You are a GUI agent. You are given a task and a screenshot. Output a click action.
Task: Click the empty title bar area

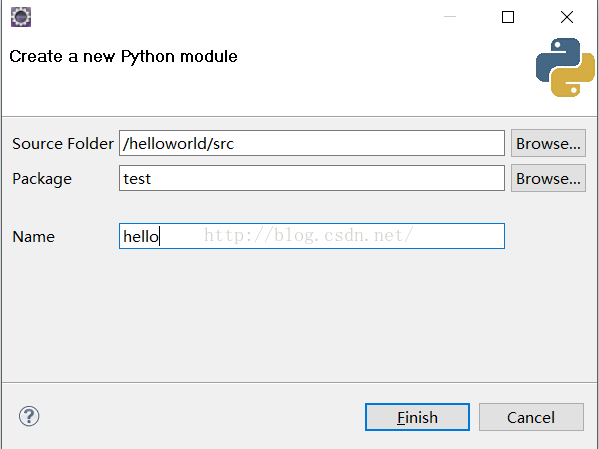237,17
